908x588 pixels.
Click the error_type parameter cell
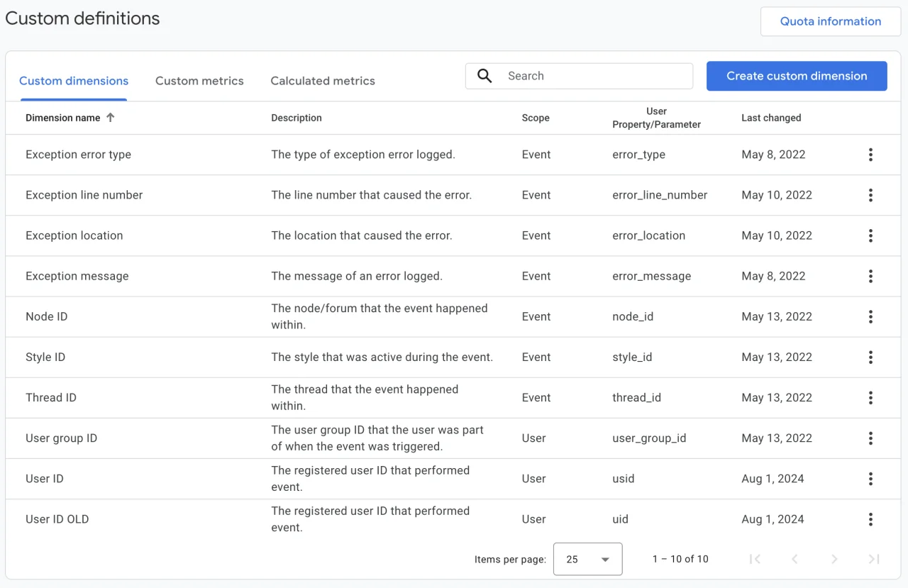click(638, 155)
